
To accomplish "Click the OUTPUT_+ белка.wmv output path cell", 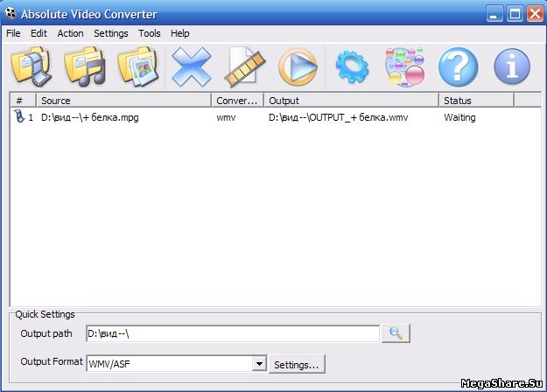I will coord(338,117).
